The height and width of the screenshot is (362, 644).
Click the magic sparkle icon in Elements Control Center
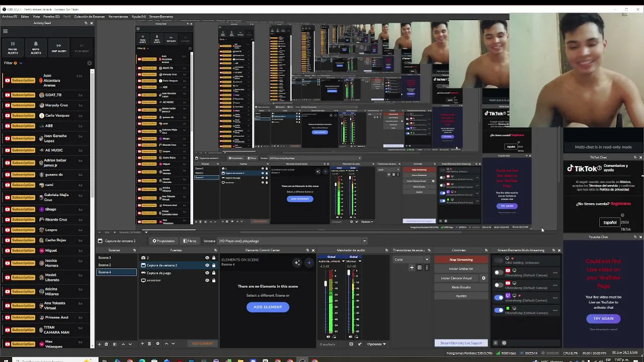pos(297,262)
